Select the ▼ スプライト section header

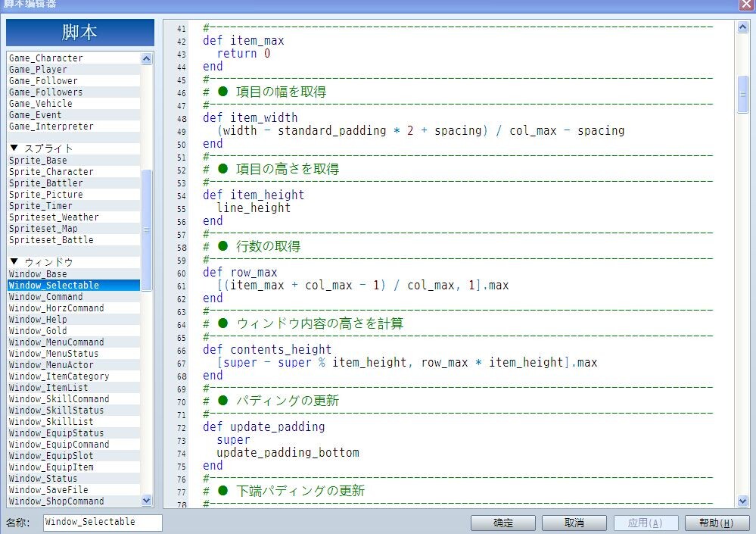tap(74, 148)
